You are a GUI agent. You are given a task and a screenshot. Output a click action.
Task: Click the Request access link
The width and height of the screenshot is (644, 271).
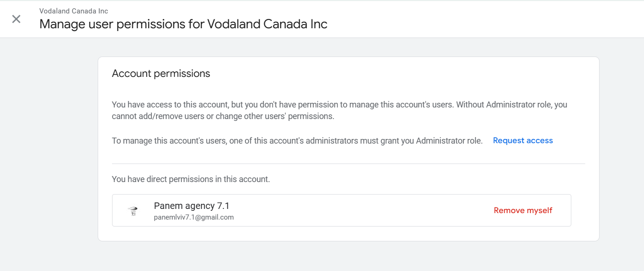(523, 140)
